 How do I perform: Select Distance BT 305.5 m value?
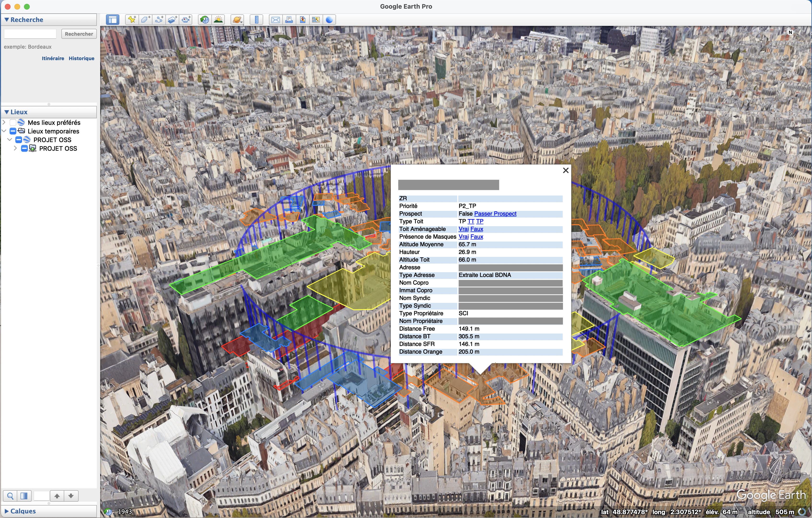[469, 336]
